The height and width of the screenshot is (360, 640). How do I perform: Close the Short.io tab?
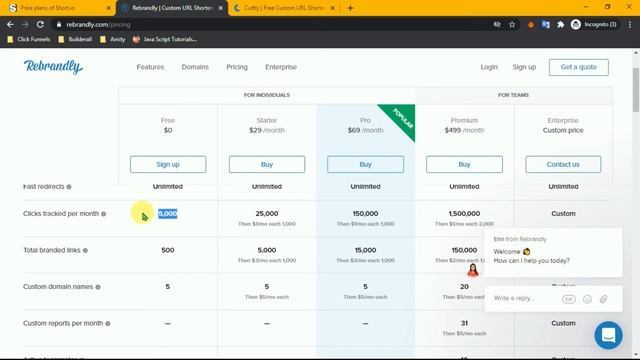[109, 8]
